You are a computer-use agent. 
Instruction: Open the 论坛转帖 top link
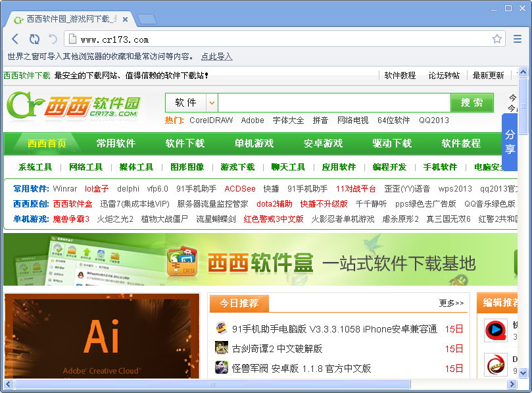444,76
